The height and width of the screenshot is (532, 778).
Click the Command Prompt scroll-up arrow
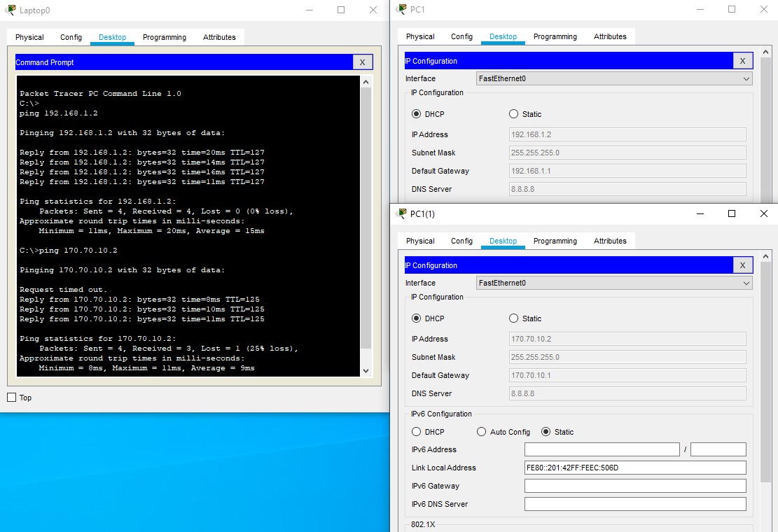(366, 82)
